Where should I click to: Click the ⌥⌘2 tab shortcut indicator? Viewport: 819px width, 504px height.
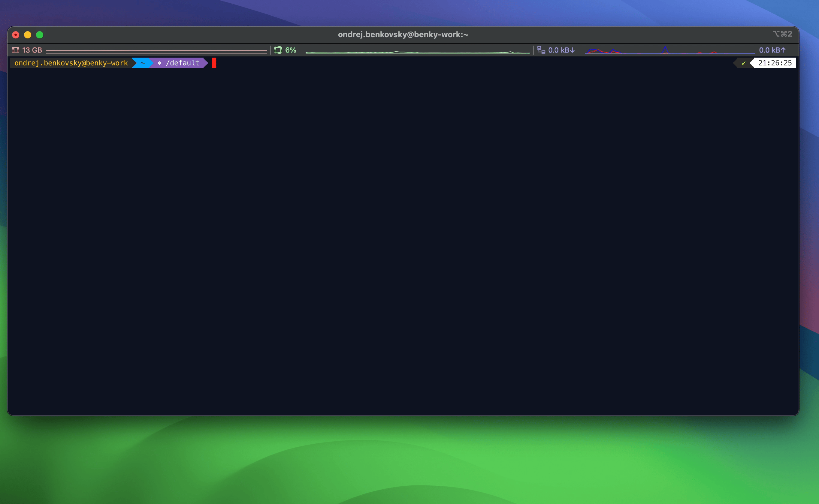[783, 34]
